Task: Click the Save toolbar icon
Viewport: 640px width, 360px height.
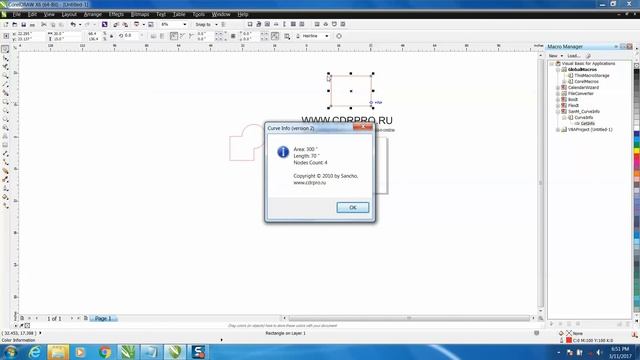Action: pyautogui.click(x=23, y=24)
